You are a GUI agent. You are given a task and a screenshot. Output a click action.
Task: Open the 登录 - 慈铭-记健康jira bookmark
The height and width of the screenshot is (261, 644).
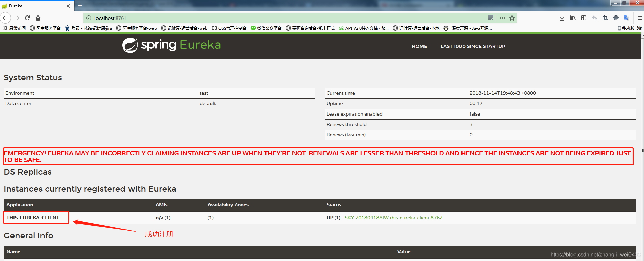[88, 28]
